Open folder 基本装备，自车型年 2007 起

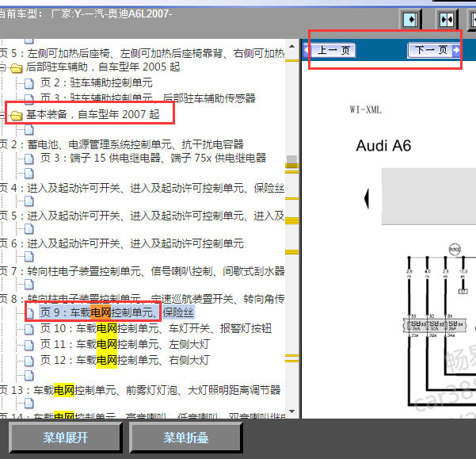(x=93, y=114)
